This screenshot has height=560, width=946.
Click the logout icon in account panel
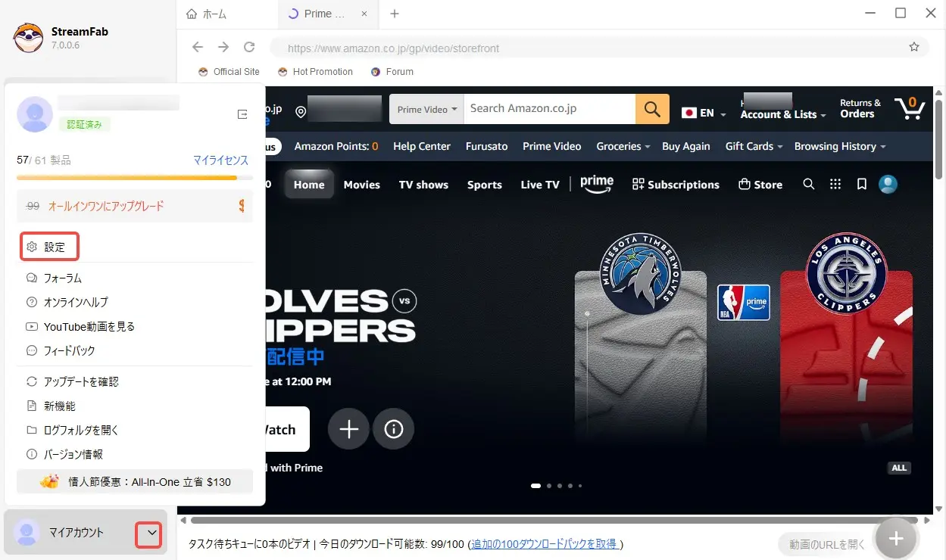[242, 114]
